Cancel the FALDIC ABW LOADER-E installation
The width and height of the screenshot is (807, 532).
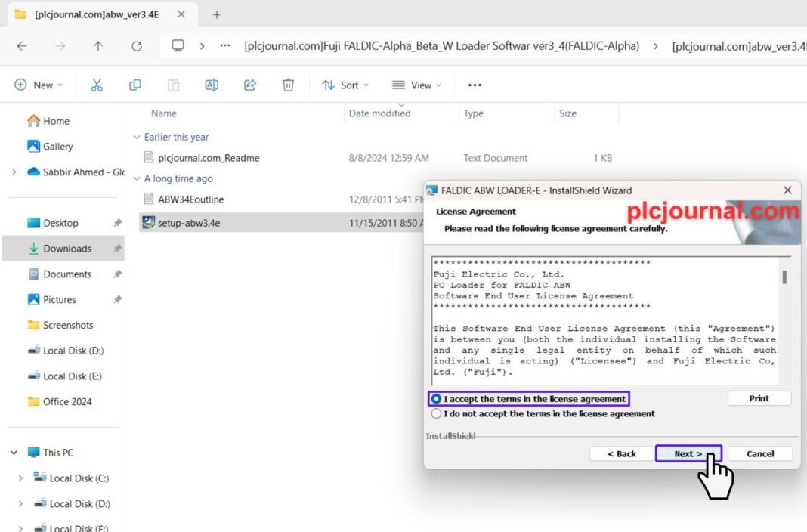click(x=759, y=454)
